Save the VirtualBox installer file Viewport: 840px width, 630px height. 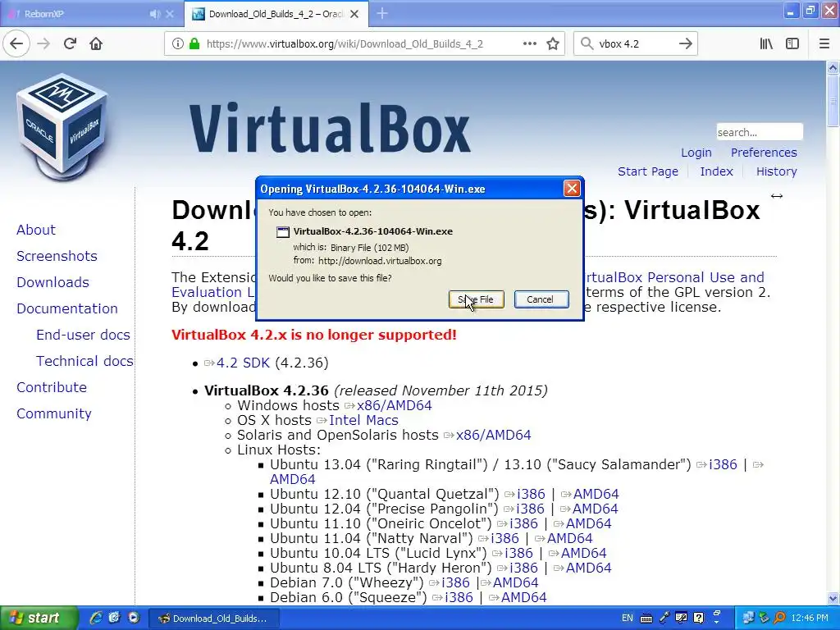477,299
